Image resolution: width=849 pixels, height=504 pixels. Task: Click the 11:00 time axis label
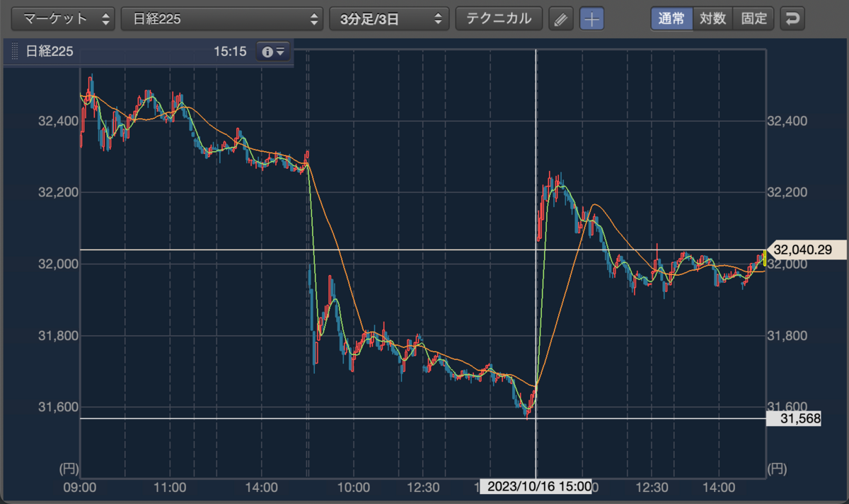[170, 487]
